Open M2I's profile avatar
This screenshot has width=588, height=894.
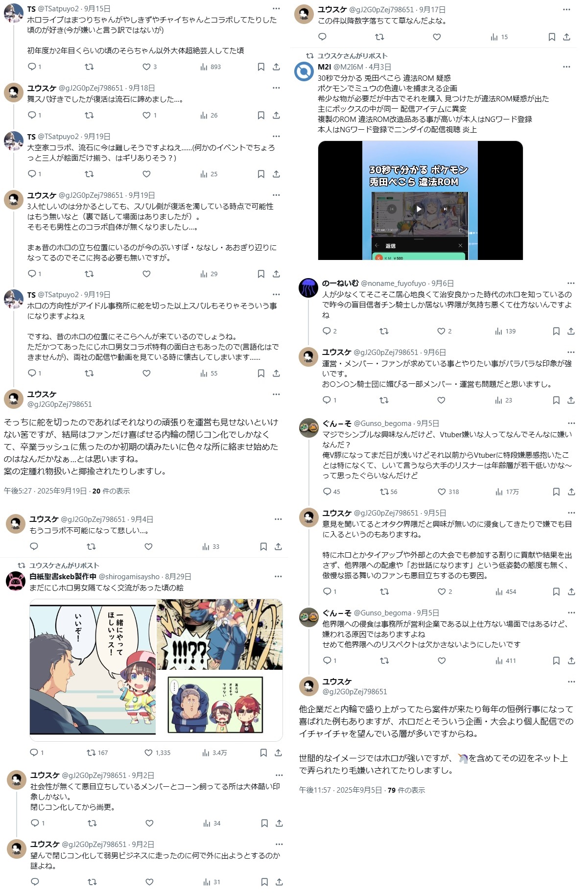tap(304, 71)
